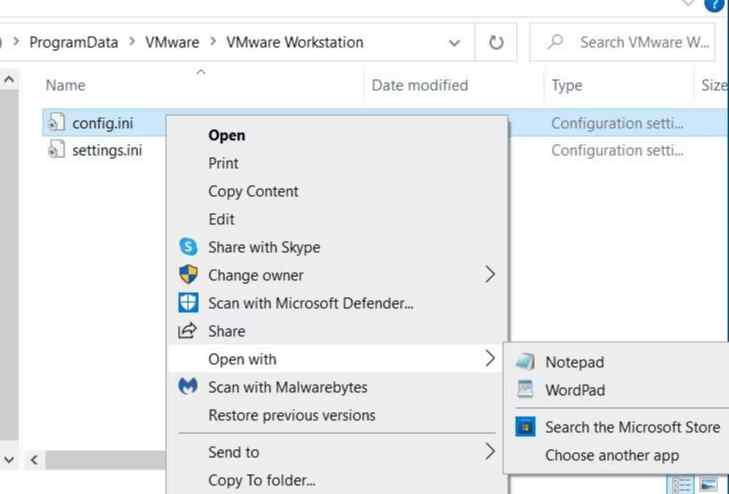Expand chevron after ProgramData breadcrumb

(132, 42)
